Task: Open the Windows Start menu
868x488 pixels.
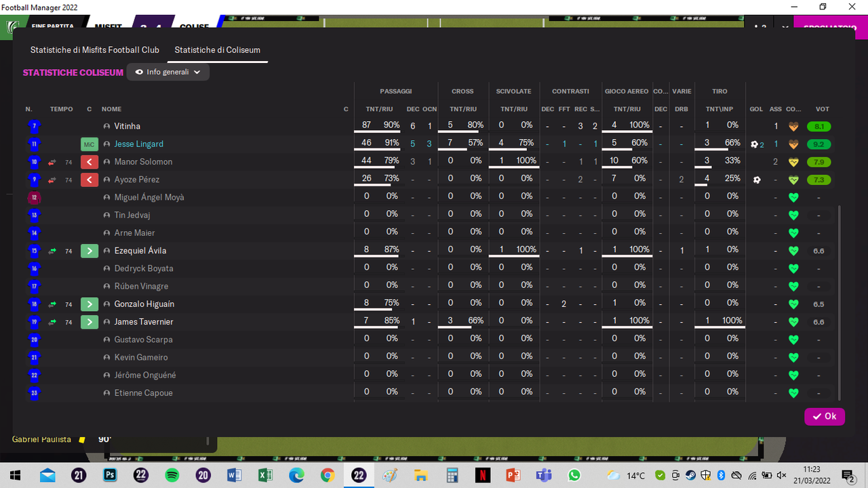Action: (x=16, y=475)
